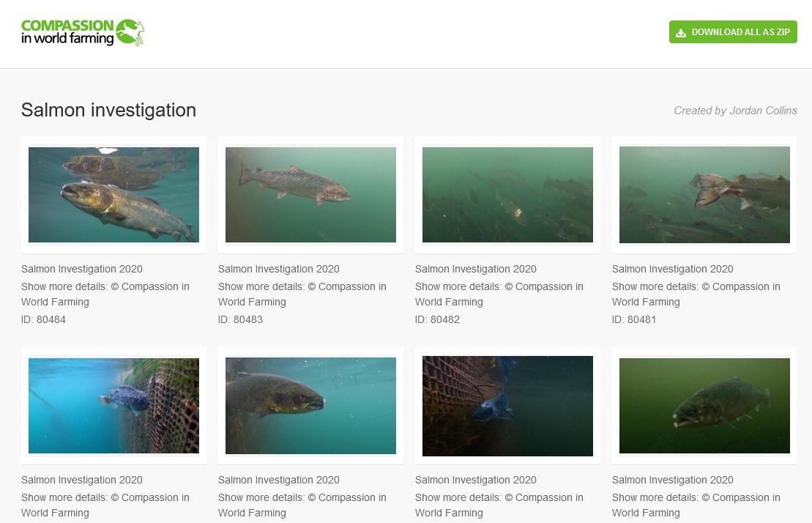View the bottom-right dark green salmon thumbnail
The width and height of the screenshot is (812, 523).
click(704, 406)
